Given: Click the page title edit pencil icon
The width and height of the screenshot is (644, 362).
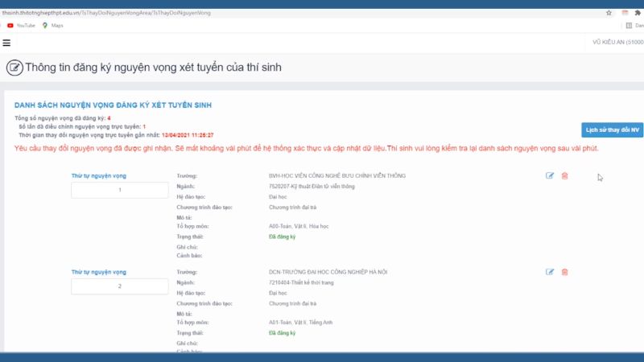Looking at the screenshot, I should (x=14, y=68).
